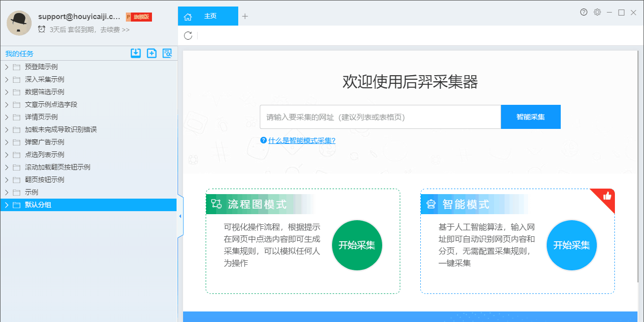The image size is (644, 322).
Task: Click the main page vertical scrollbar
Action: [x=638, y=166]
